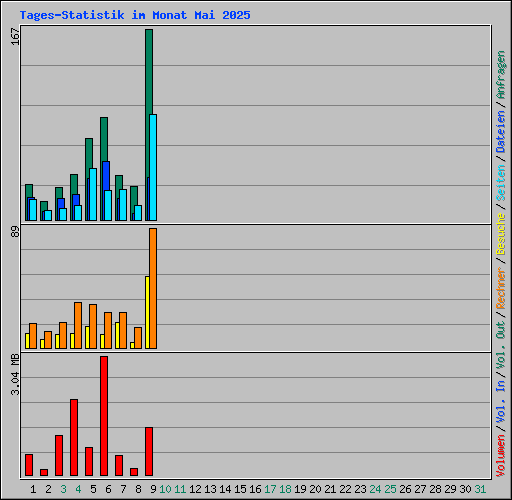Image resolution: width=512 pixels, height=500 pixels.
Task: Click the Dateien legend label
Action: point(501,132)
